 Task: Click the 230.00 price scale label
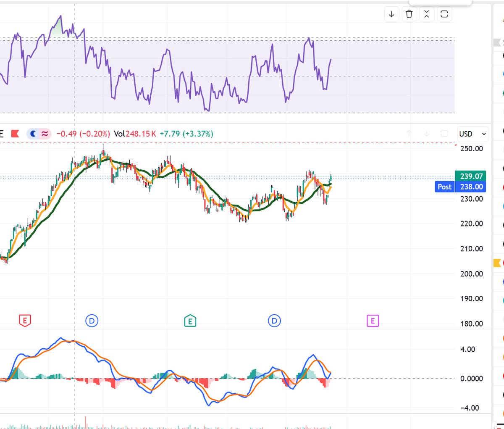coord(471,199)
